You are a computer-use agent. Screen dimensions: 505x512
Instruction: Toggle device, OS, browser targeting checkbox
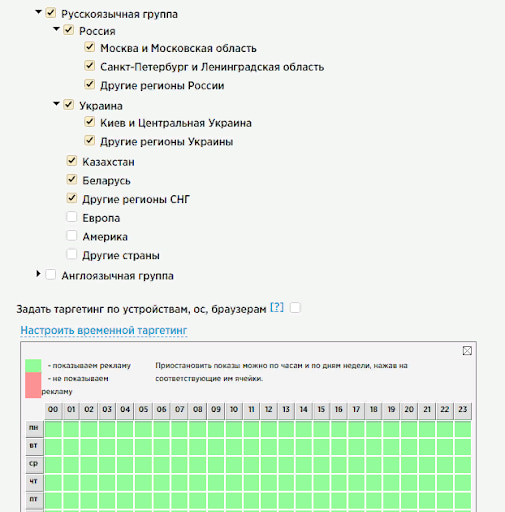point(295,308)
